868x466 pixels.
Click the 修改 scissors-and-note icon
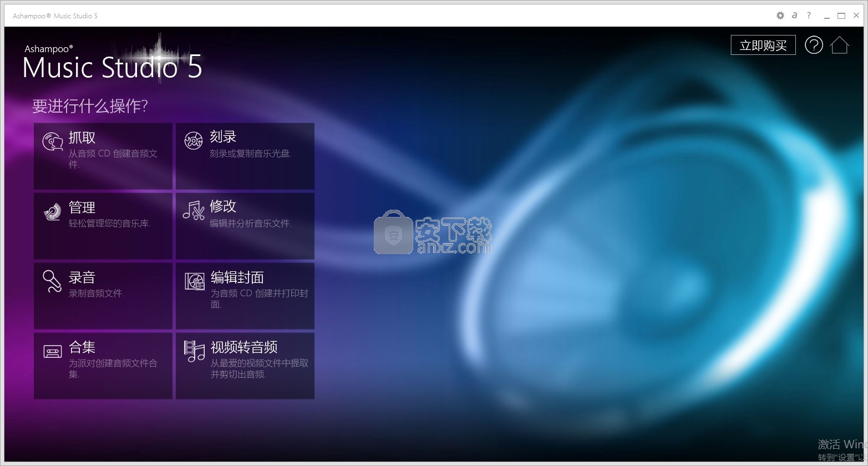(x=194, y=211)
